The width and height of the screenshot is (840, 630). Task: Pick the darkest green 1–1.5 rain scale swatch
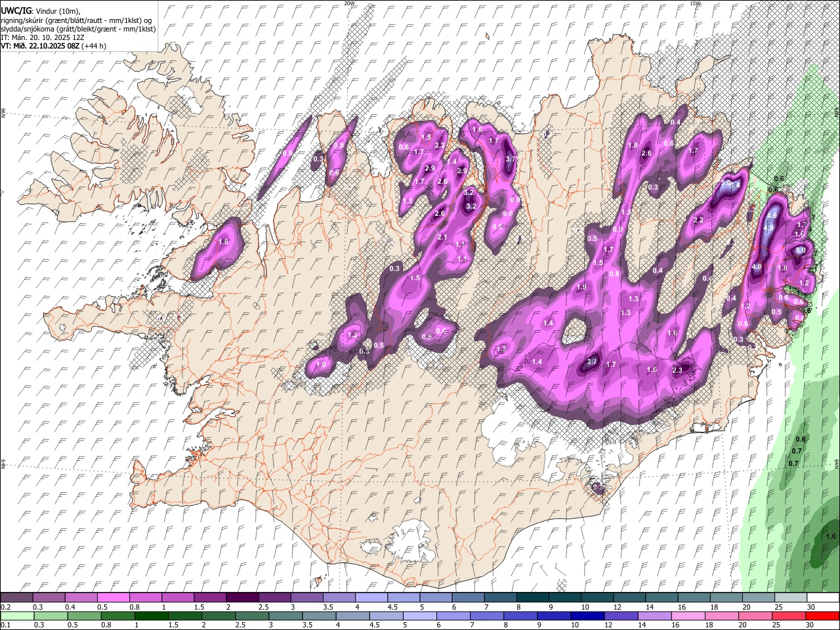[x=151, y=616]
